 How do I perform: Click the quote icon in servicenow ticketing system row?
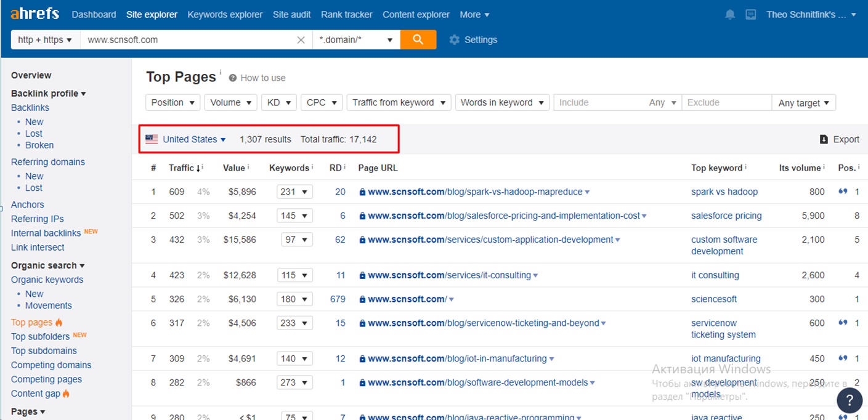pyautogui.click(x=843, y=323)
